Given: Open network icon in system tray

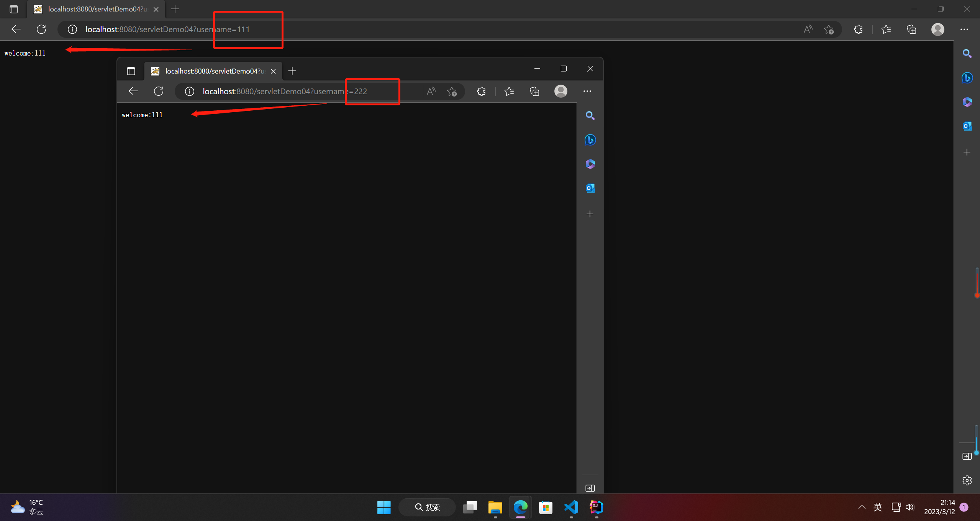Looking at the screenshot, I should (x=896, y=507).
